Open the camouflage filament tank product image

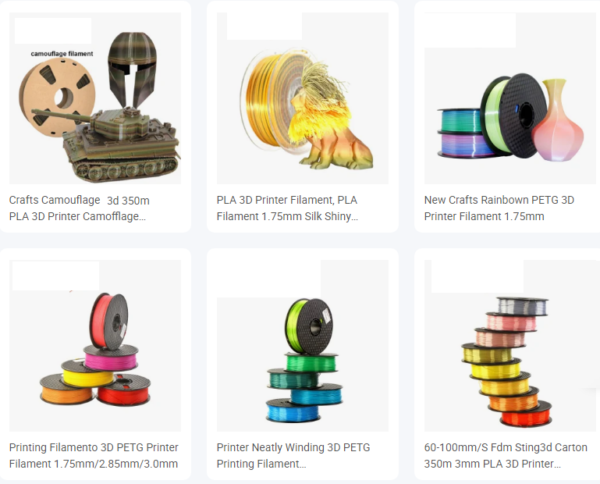coord(95,98)
